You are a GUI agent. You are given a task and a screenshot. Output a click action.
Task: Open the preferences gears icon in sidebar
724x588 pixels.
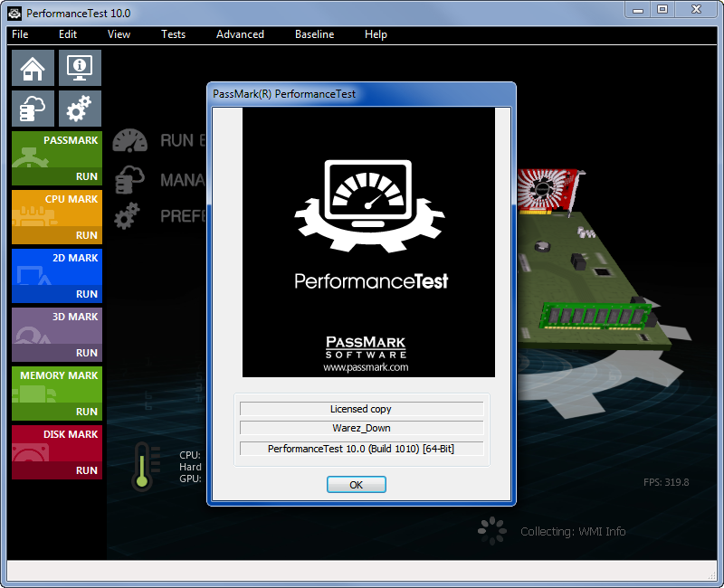pyautogui.click(x=80, y=109)
